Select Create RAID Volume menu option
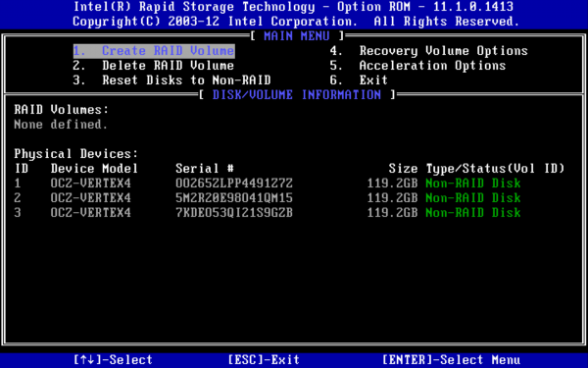Screen dimensions: 588x368 (154, 51)
